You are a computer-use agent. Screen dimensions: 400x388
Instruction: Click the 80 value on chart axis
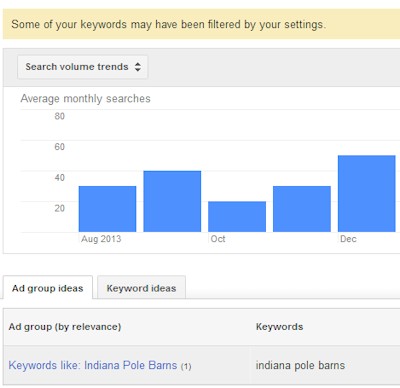(60, 116)
